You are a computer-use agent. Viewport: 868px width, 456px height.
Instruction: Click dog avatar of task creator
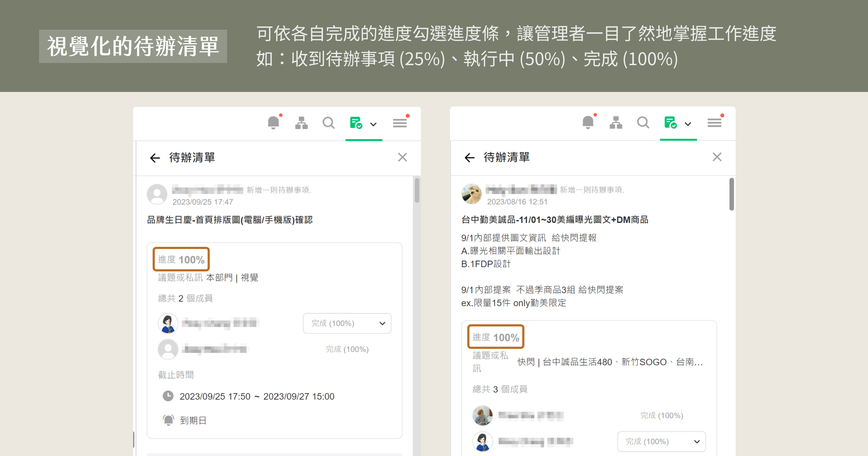click(472, 194)
